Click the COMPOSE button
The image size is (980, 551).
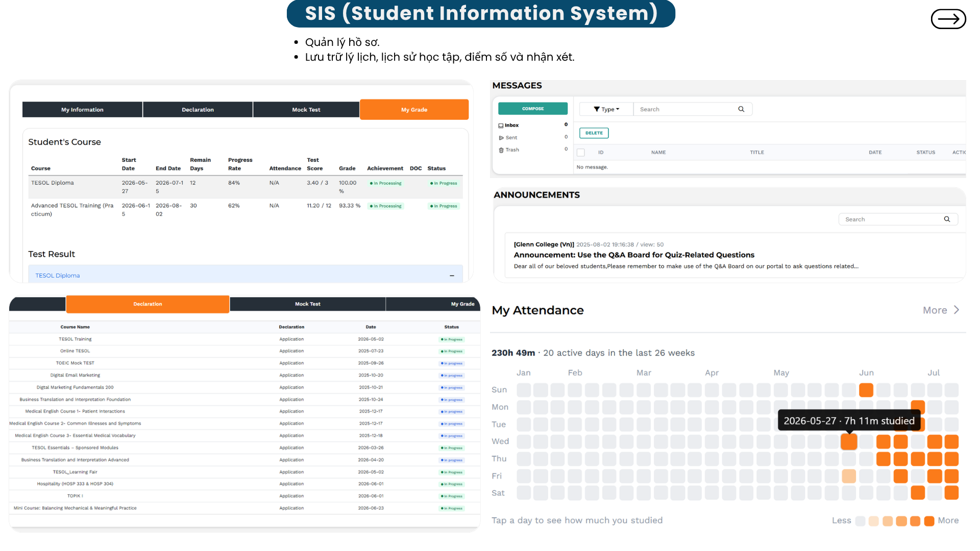pyautogui.click(x=533, y=109)
